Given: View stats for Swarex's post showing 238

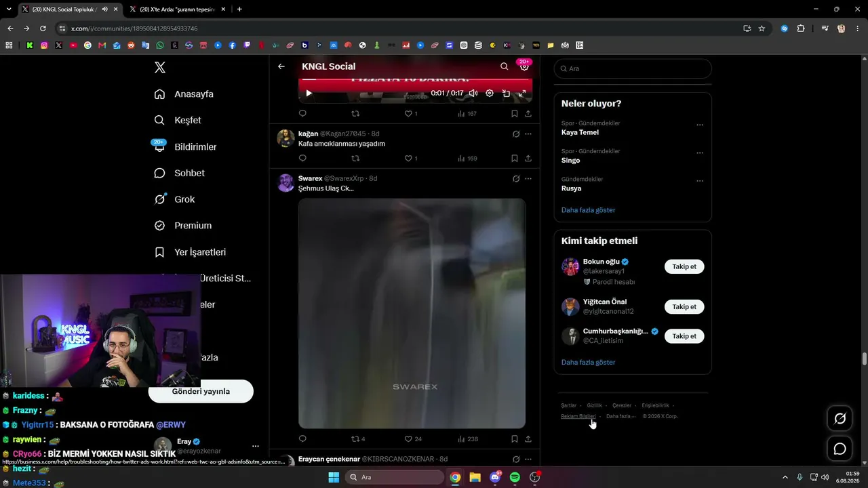Looking at the screenshot, I should (468, 439).
